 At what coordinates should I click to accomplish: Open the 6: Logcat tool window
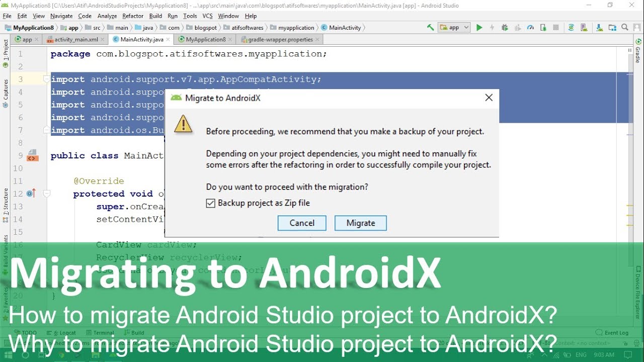(x=61, y=333)
